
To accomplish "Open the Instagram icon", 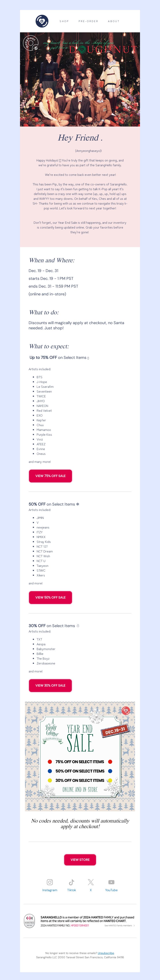I will [x=50, y=882].
